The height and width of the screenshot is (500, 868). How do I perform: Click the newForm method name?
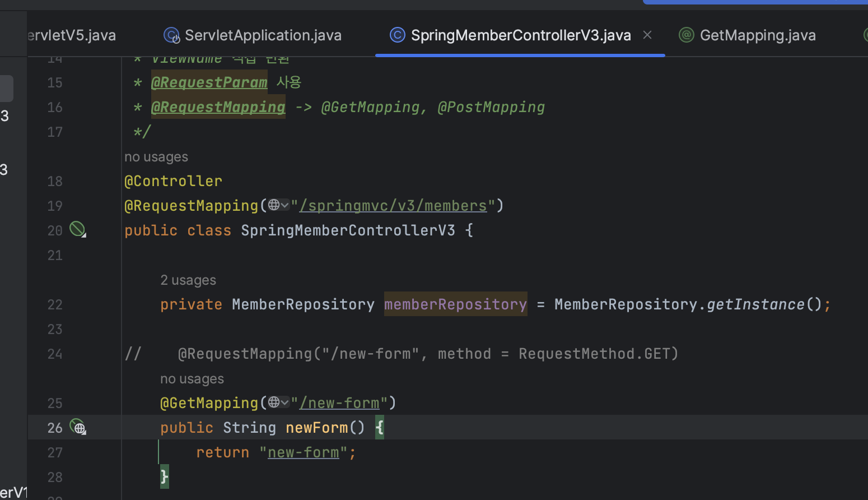[x=317, y=428]
